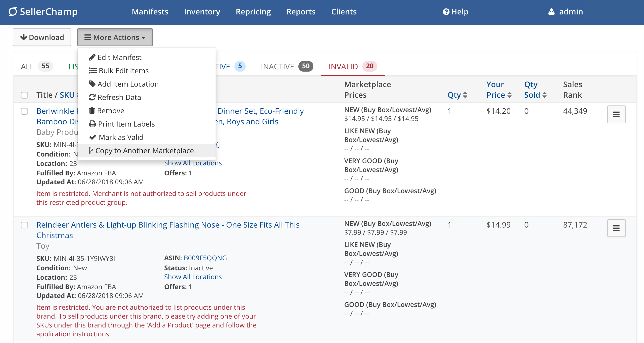
Task: Open the ASIN link B009F5QQNG
Action: (x=205, y=258)
